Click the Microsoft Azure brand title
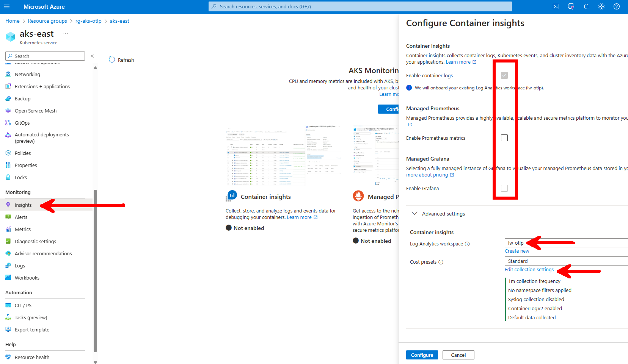This screenshot has height=364, width=628. 44,6
